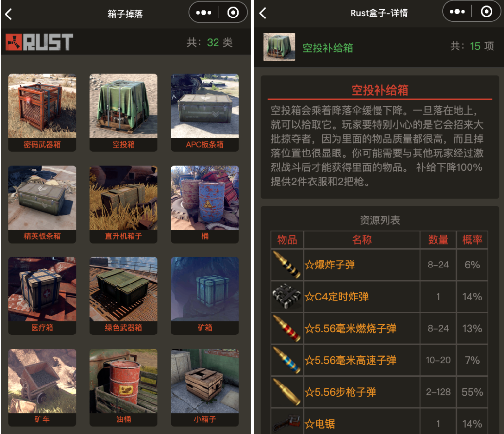Tap the 绿色武器箱 label
Viewport: 504px width, 434px height.
[123, 328]
